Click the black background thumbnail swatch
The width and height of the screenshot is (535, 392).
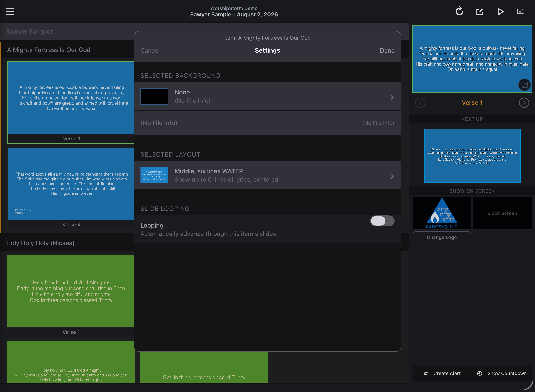point(154,96)
